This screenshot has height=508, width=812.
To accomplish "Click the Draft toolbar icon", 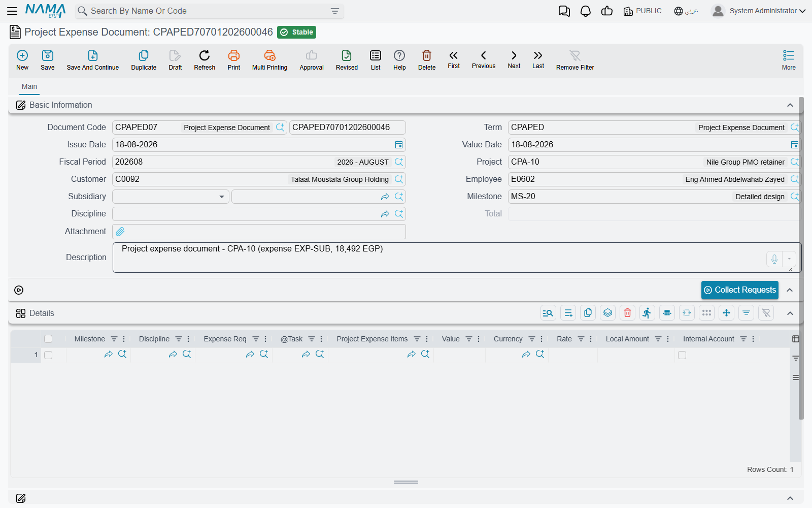I will coord(175,60).
